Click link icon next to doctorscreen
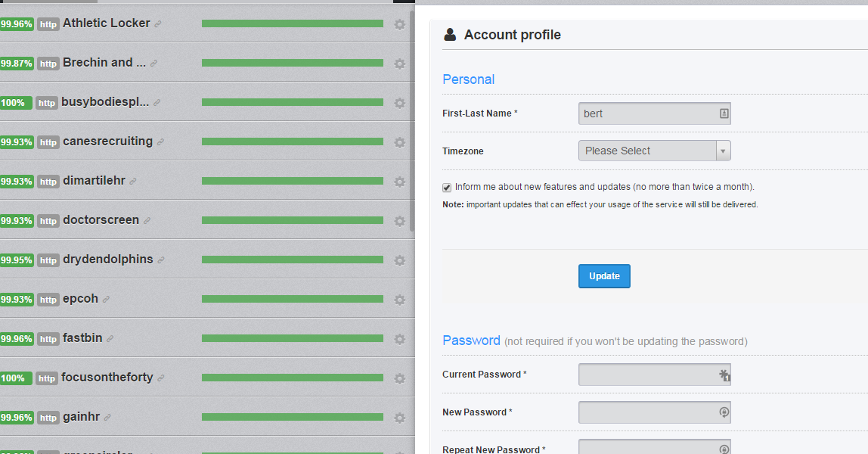Viewport: 868px width, 454px height. [147, 221]
